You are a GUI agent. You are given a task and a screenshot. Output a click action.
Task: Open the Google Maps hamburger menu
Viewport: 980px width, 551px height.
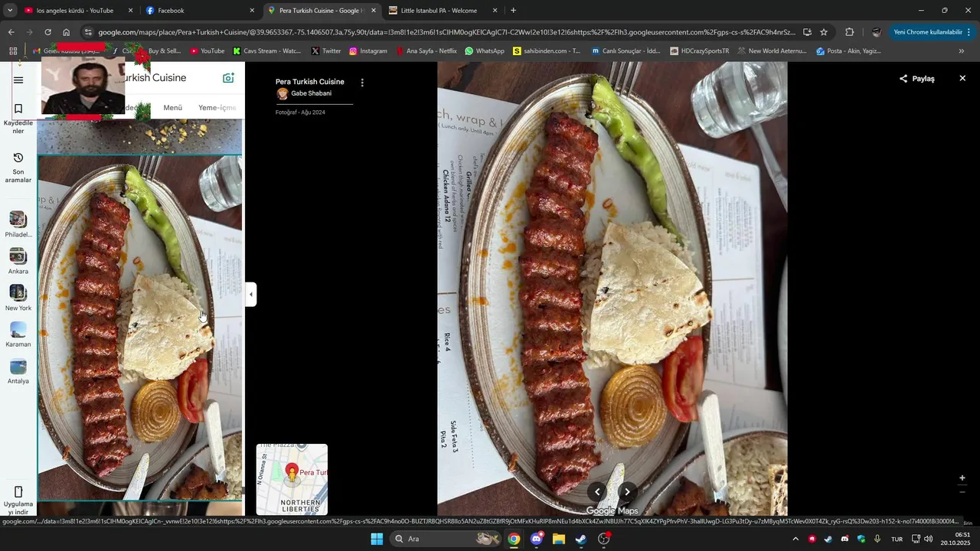(18, 80)
